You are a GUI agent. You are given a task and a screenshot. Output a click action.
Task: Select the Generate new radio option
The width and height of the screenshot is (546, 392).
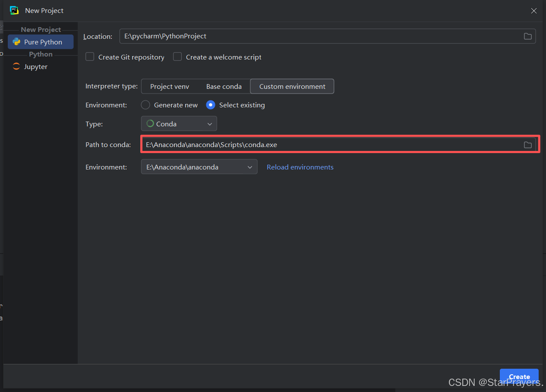[145, 105]
